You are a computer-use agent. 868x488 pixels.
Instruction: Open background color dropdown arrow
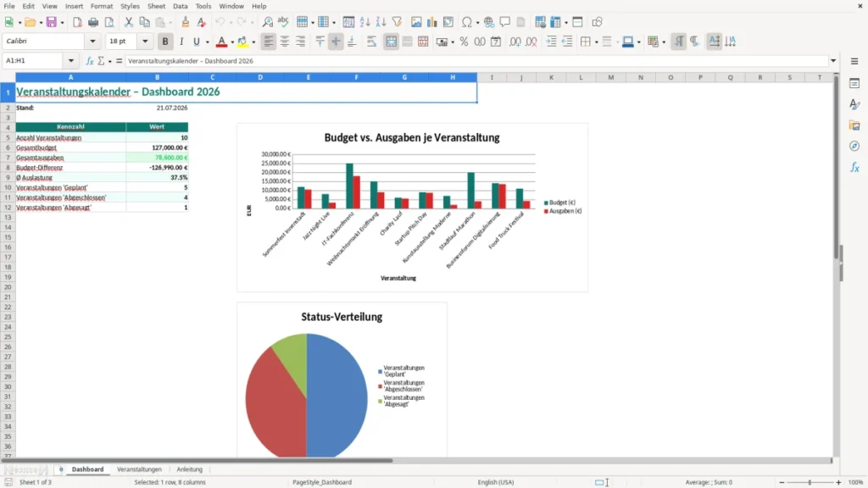click(253, 42)
